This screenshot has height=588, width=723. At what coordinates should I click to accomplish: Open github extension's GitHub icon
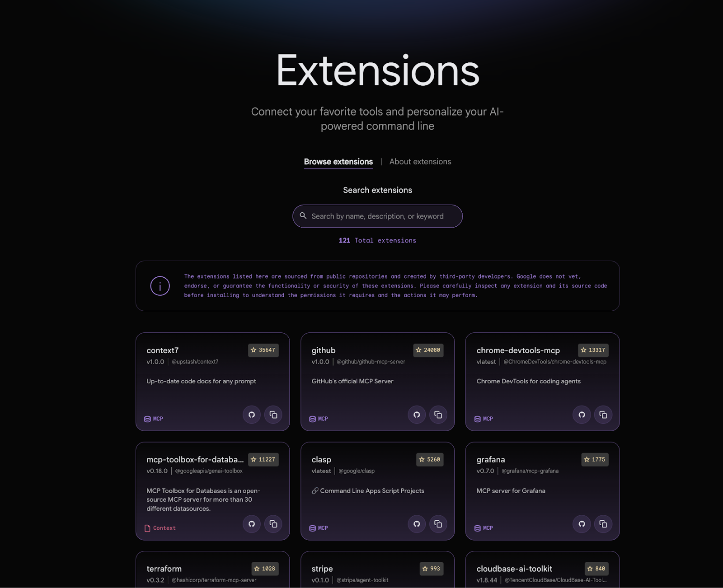pos(417,415)
